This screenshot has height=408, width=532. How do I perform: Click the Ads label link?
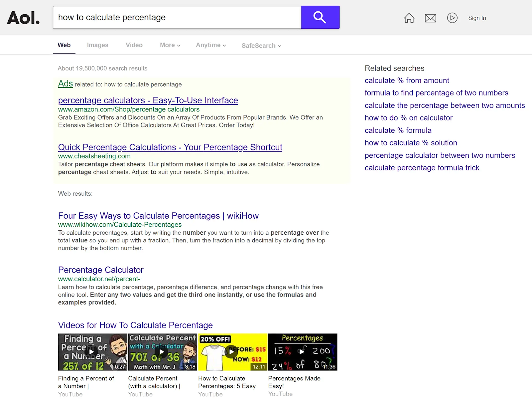66,84
